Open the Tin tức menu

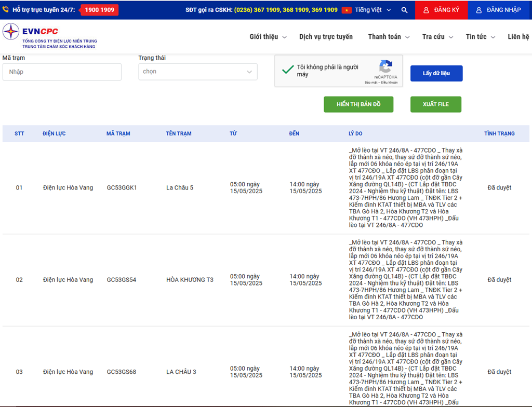476,37
